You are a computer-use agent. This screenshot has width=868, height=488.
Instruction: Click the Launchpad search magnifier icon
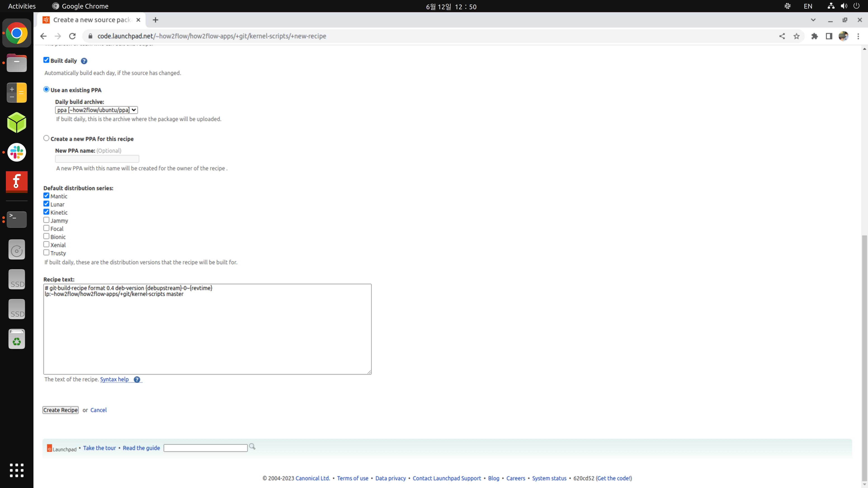(252, 447)
